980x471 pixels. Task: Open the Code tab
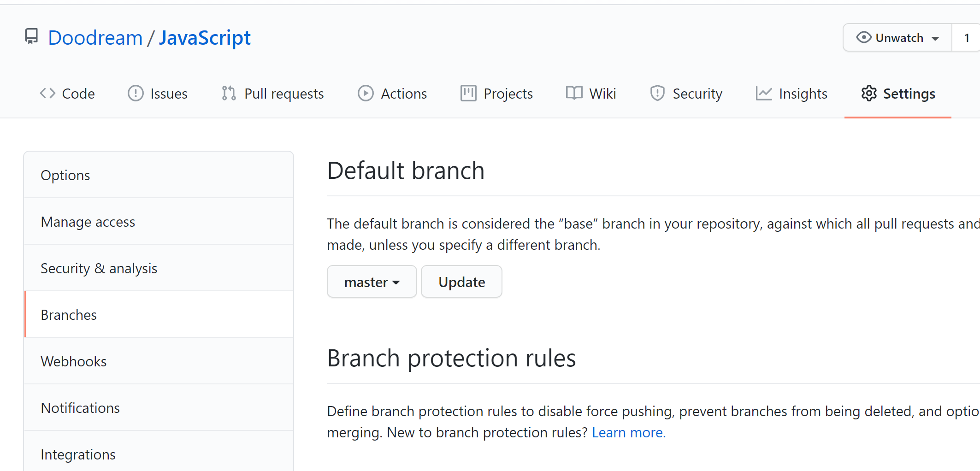pos(67,94)
